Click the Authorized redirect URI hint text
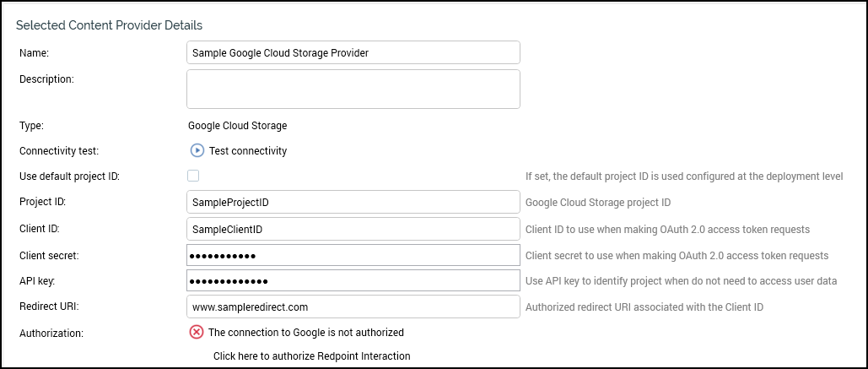Viewport: 868px width, 369px height. 644,307
